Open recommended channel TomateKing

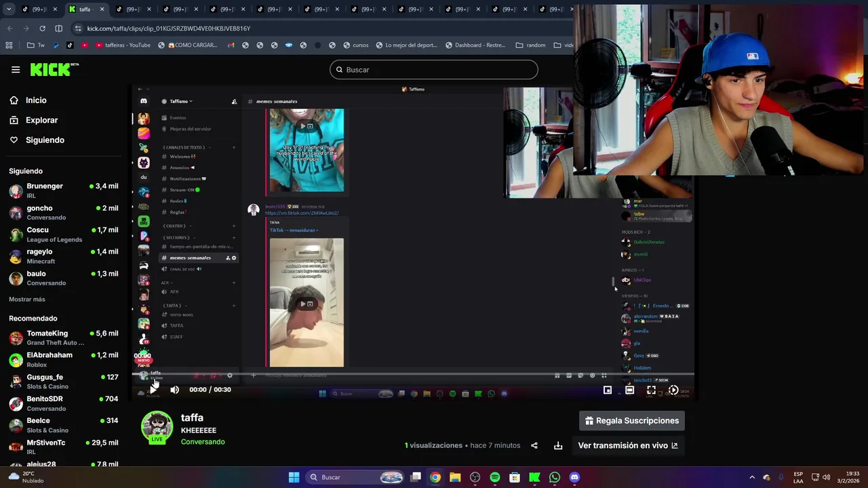(x=64, y=338)
